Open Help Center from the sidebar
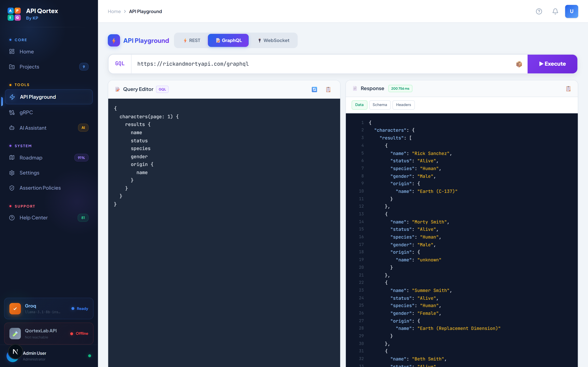Image resolution: width=588 pixels, height=367 pixels. point(33,218)
